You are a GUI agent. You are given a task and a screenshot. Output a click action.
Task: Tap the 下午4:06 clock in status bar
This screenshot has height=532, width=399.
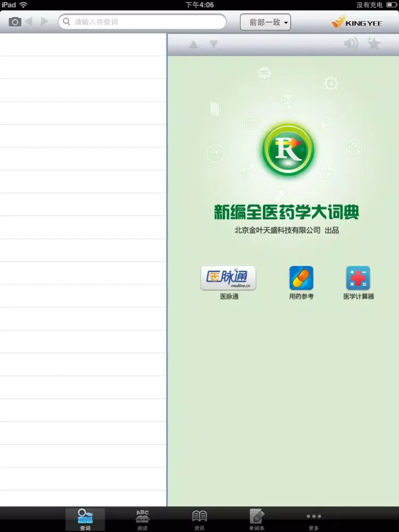point(199,5)
